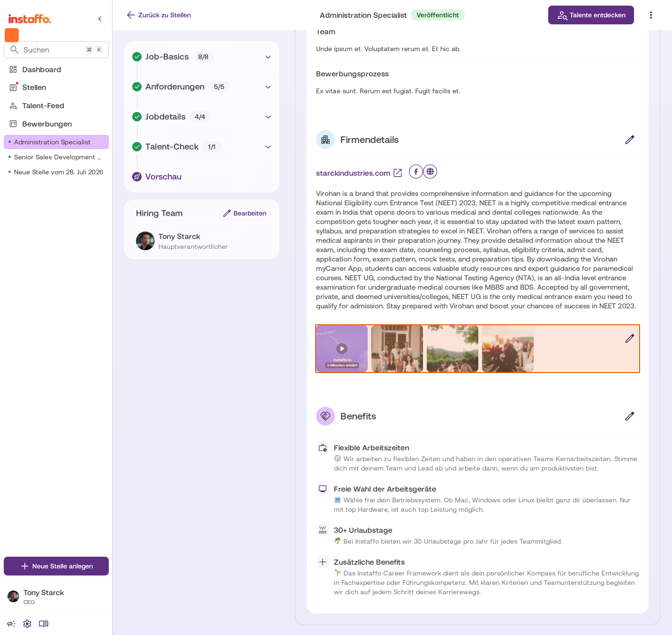Open starckindustries.com link
The image size is (672, 635).
(x=353, y=173)
